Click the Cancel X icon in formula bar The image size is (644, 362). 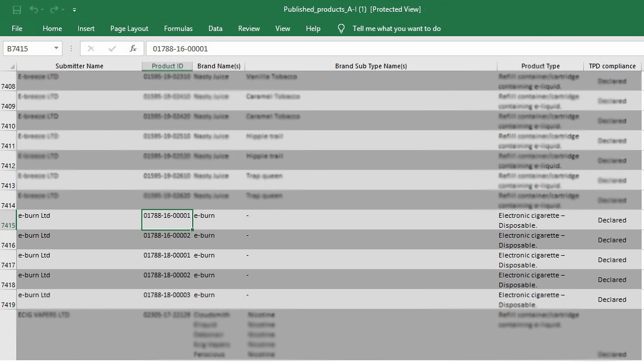(x=90, y=48)
